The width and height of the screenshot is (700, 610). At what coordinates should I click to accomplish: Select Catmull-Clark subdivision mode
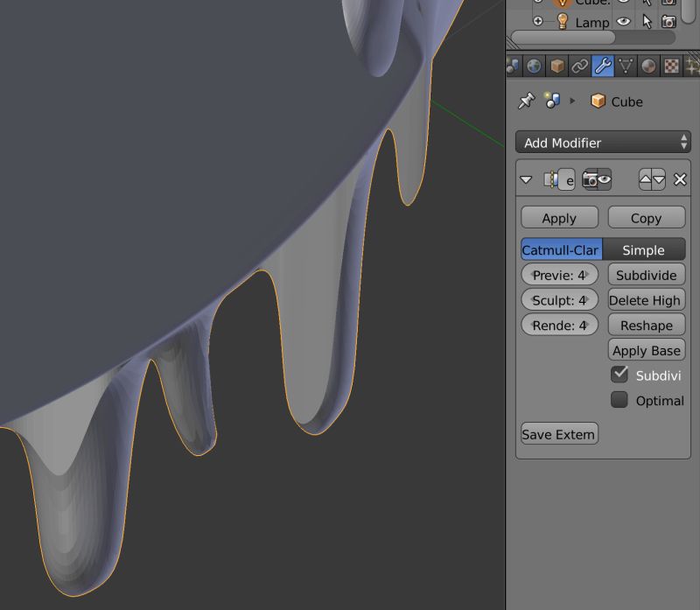(560, 250)
